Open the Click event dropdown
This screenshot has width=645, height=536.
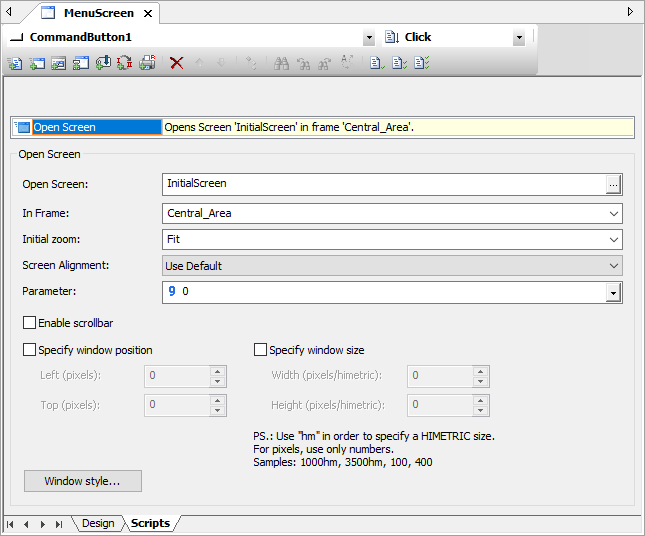click(518, 38)
